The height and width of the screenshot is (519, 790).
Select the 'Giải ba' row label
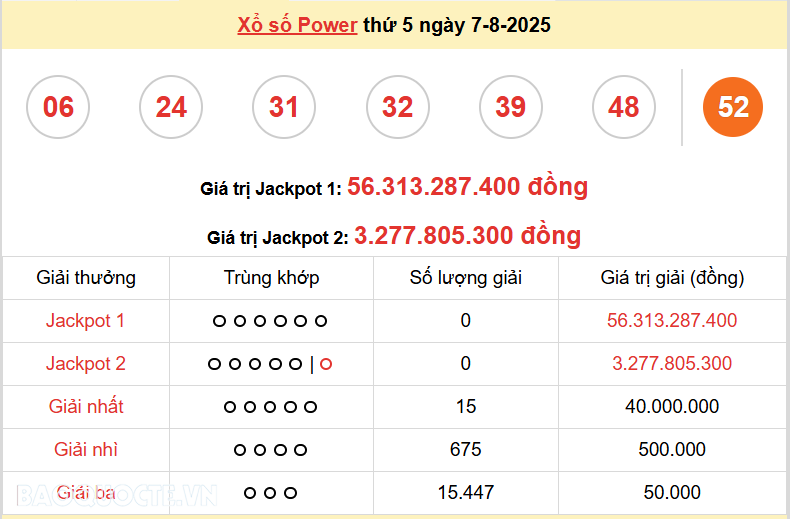[x=86, y=492]
